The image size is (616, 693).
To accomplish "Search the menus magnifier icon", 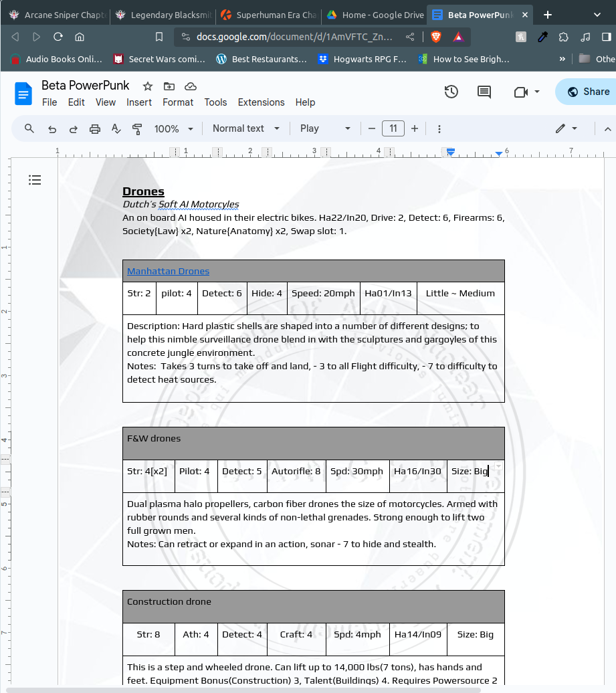I will point(29,128).
